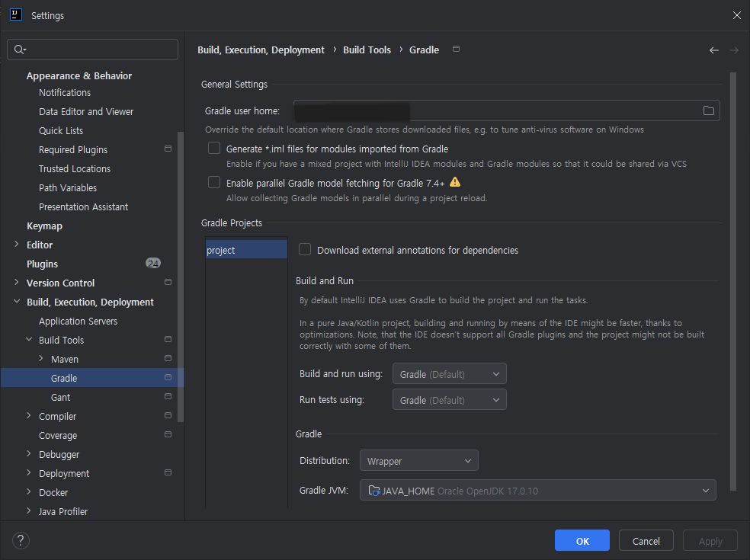Click project-level icon beside Gradle tree item
This screenshot has height=560, width=750.
(168, 377)
